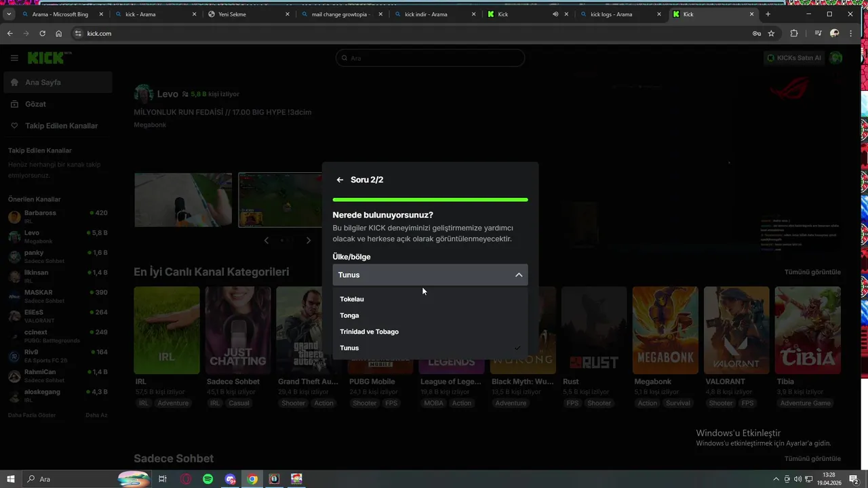
Task: Click the Kick search field labeled Ara
Action: (x=430, y=58)
